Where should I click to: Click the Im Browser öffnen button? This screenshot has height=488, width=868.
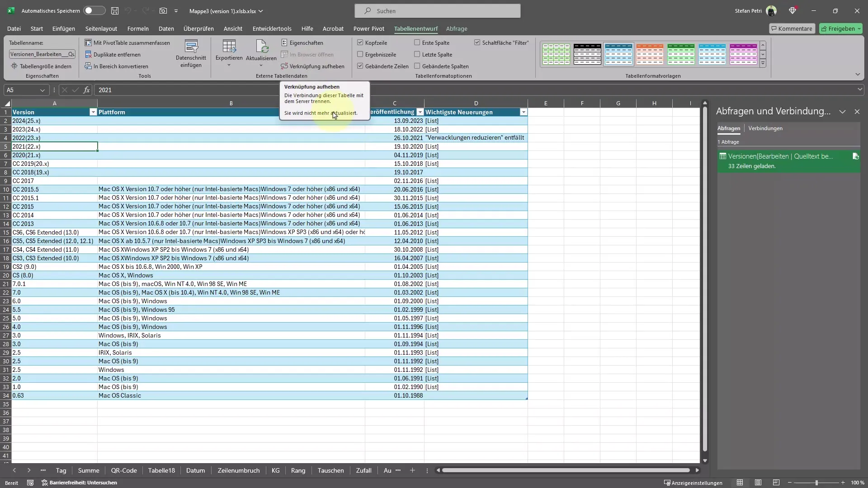(x=309, y=54)
